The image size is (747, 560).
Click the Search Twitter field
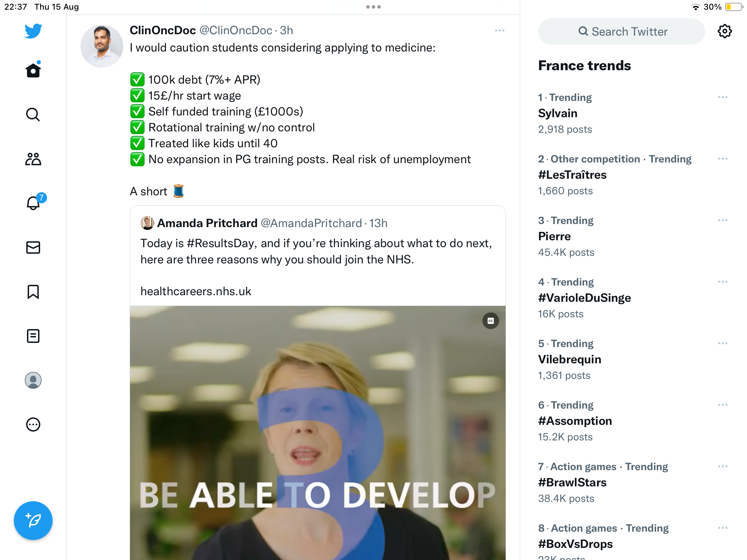621,31
